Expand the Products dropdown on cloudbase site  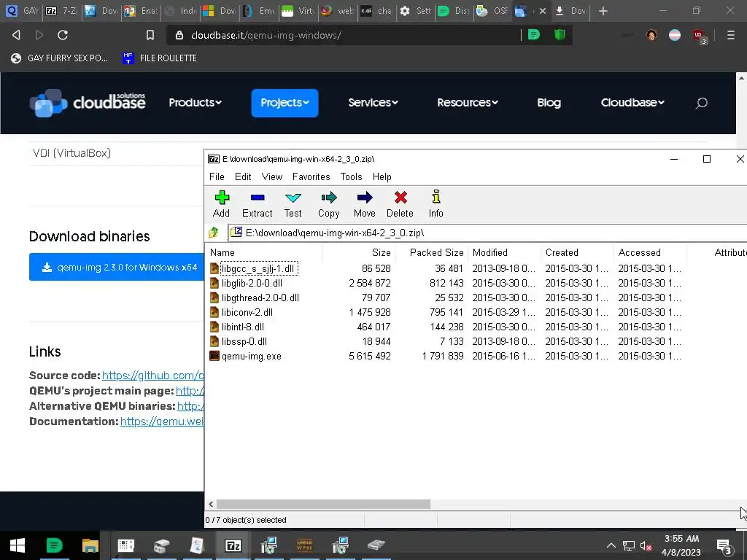click(x=195, y=103)
